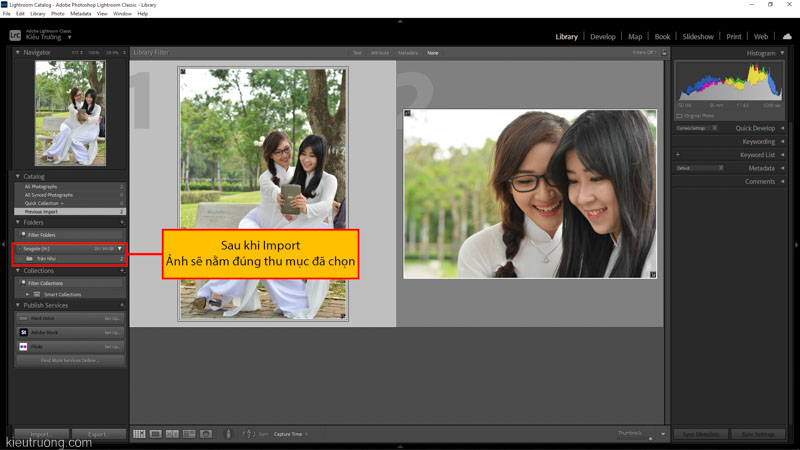Viewport: 800px width, 450px height.
Task: Hide the right panel with edge arrow
Action: pos(796,245)
